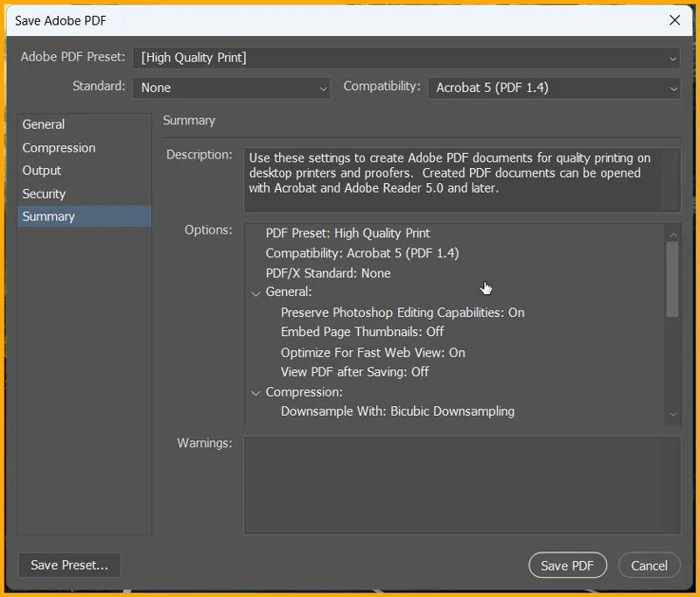This screenshot has width=700, height=597.
Task: Collapse the Compression section in Options
Action: [256, 392]
